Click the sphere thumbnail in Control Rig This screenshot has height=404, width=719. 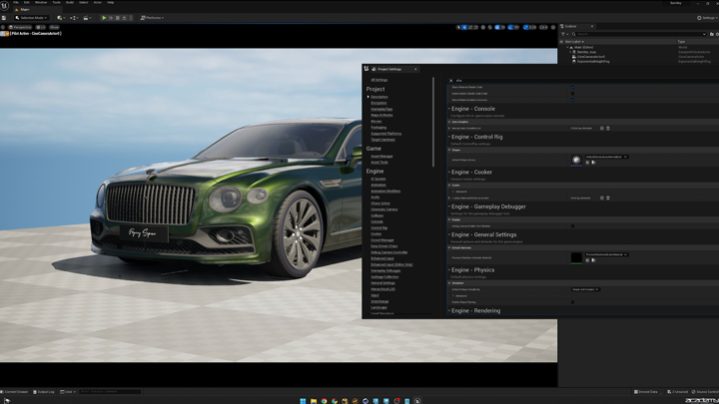[576, 160]
